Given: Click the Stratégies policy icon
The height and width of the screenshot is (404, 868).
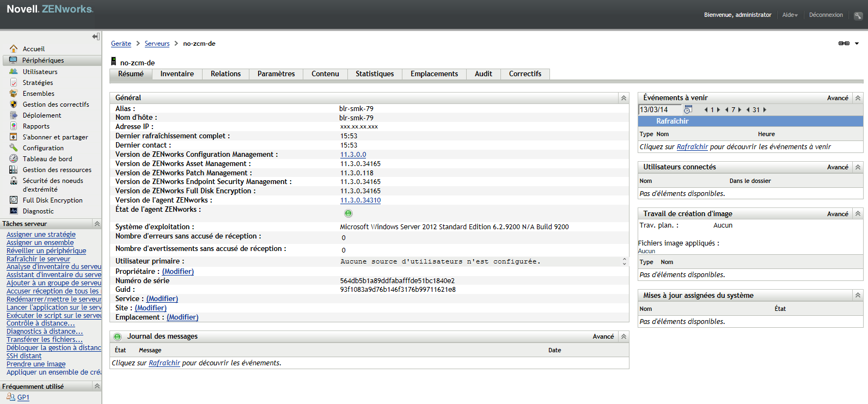Looking at the screenshot, I should click(14, 83).
